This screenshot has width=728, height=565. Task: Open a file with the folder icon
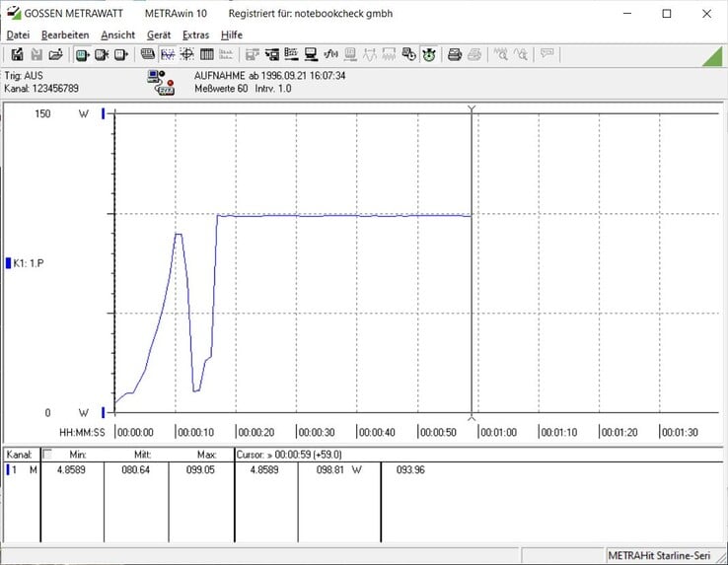pyautogui.click(x=55, y=55)
